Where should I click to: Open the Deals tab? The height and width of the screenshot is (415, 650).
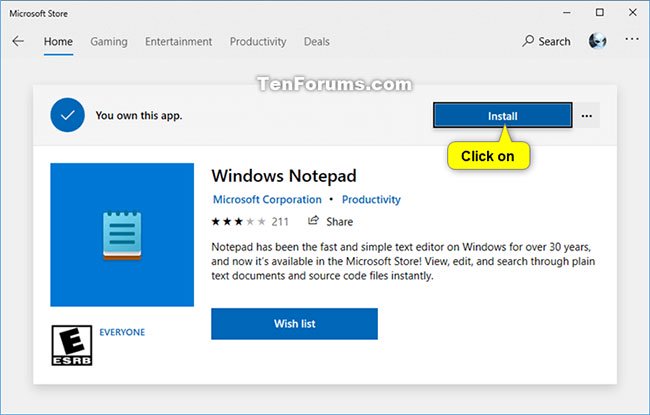[317, 41]
